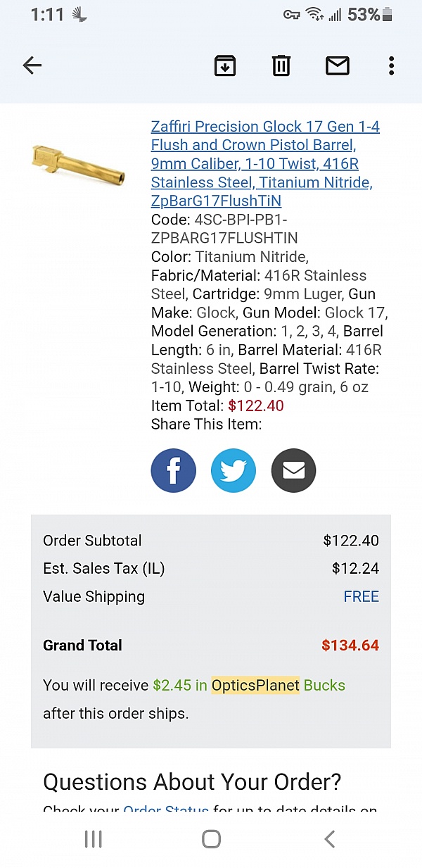Tap Android recent apps button
Screen dimensions: 422x868
coord(94,839)
